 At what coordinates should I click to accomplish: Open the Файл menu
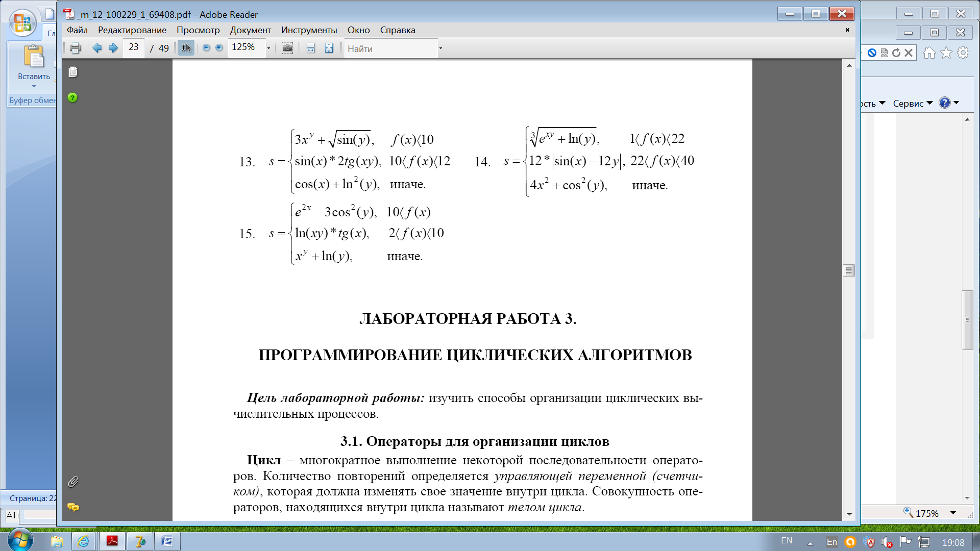click(77, 30)
